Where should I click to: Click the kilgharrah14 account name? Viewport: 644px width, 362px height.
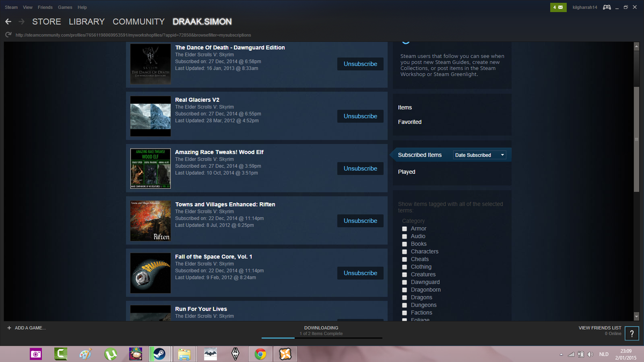585,8
